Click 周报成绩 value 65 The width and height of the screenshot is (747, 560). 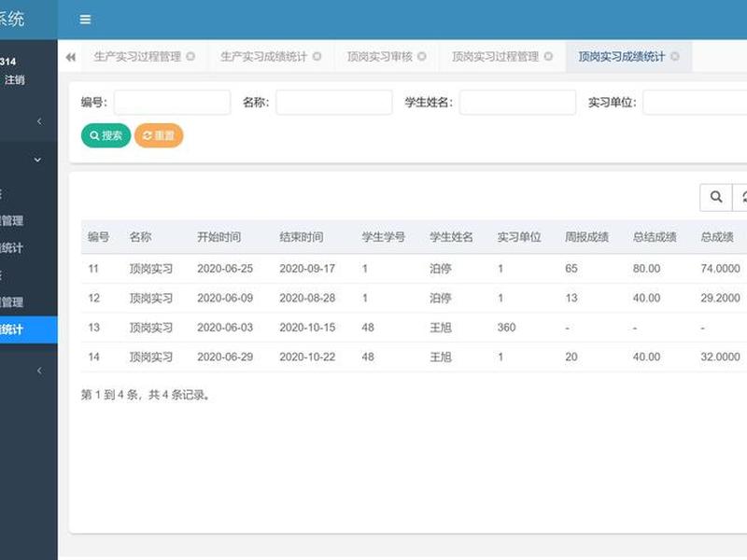(x=571, y=269)
